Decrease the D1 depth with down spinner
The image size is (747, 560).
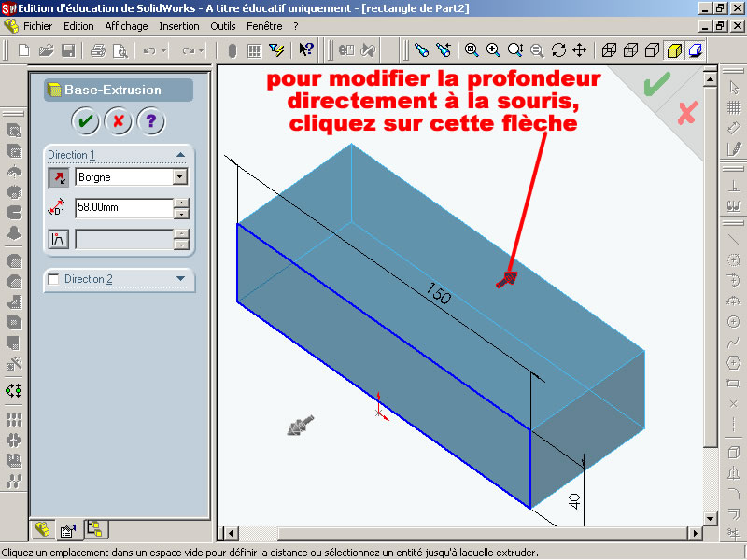181,214
